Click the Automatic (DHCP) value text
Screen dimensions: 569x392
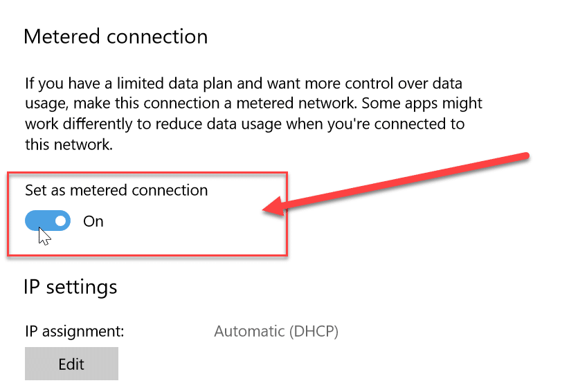(x=276, y=331)
